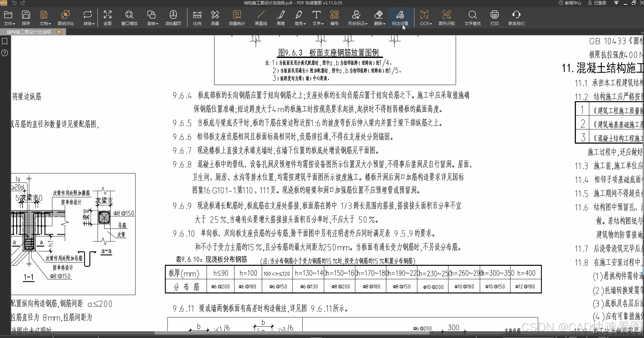Click the 图形识别 shape recognition icon
The width and height of the screenshot is (644, 338).
[447, 18]
